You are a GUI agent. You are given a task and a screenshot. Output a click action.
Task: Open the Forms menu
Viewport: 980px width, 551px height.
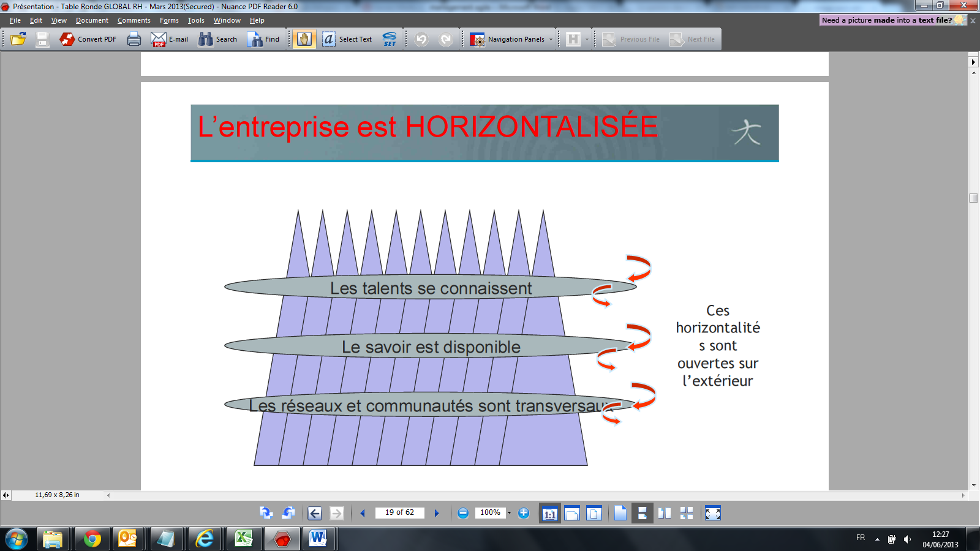click(169, 20)
